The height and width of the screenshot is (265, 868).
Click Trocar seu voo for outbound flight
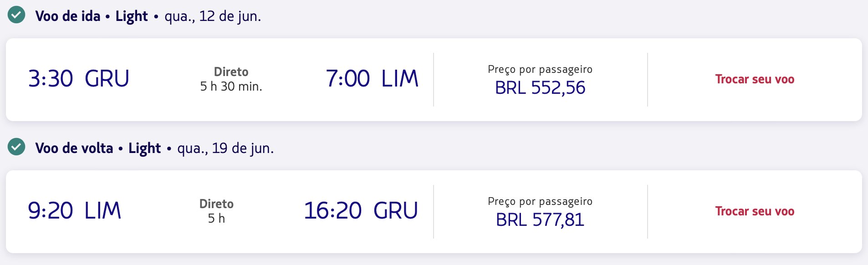(755, 79)
